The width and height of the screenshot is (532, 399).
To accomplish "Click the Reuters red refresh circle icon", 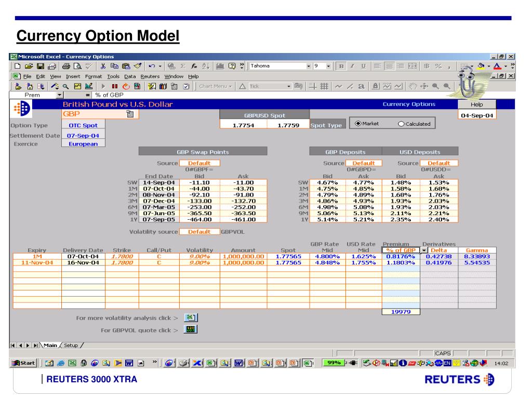I will [126, 87].
